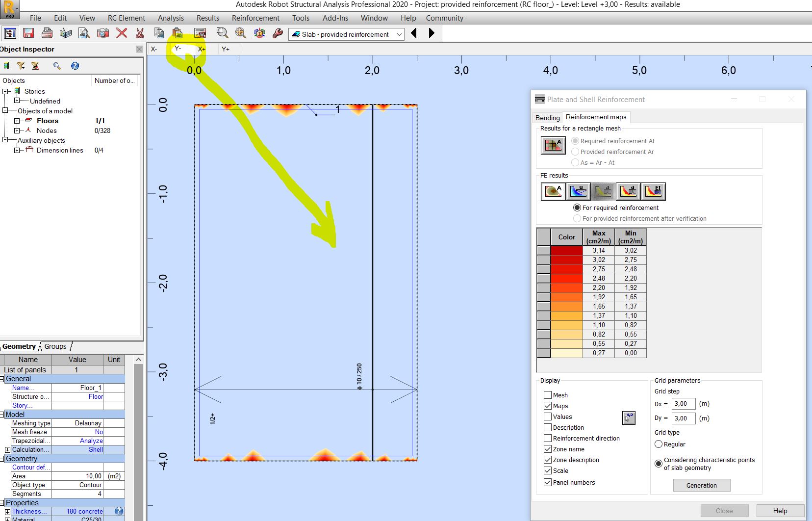This screenshot has height=521, width=812.
Task: Click the reinforcement area map A icon
Action: pyautogui.click(x=553, y=191)
